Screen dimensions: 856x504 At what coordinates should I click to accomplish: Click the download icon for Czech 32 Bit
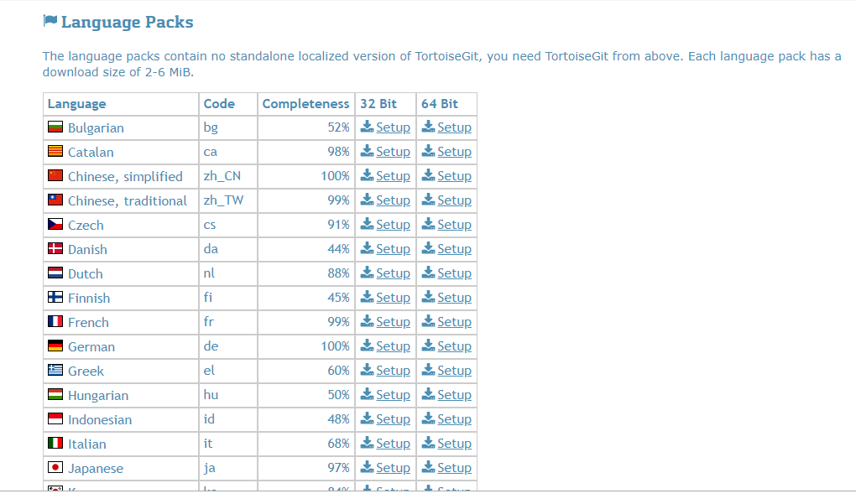[368, 224]
